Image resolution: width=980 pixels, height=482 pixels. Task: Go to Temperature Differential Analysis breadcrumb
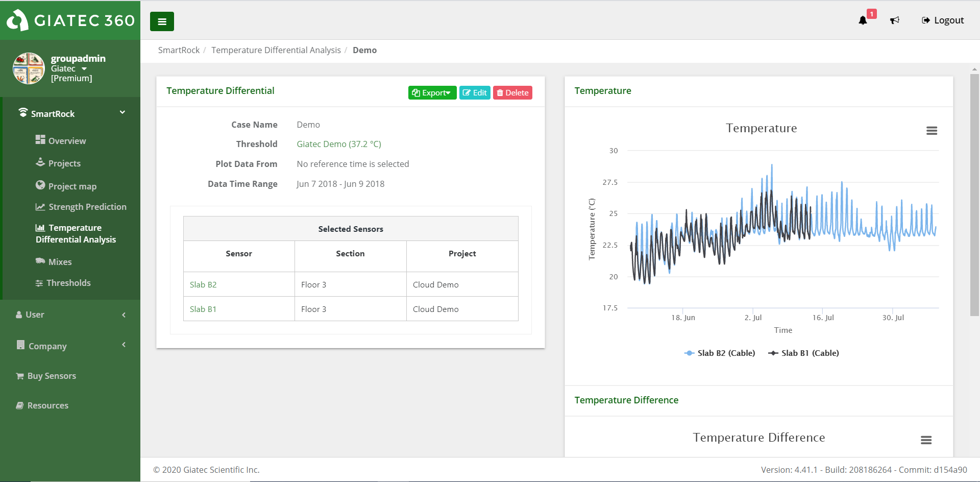pyautogui.click(x=276, y=50)
